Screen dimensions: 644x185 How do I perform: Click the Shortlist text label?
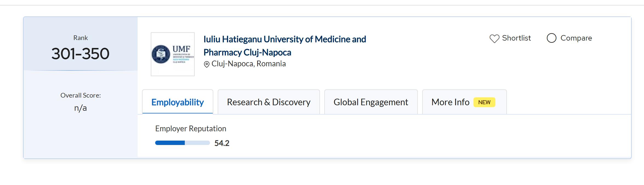(516, 38)
